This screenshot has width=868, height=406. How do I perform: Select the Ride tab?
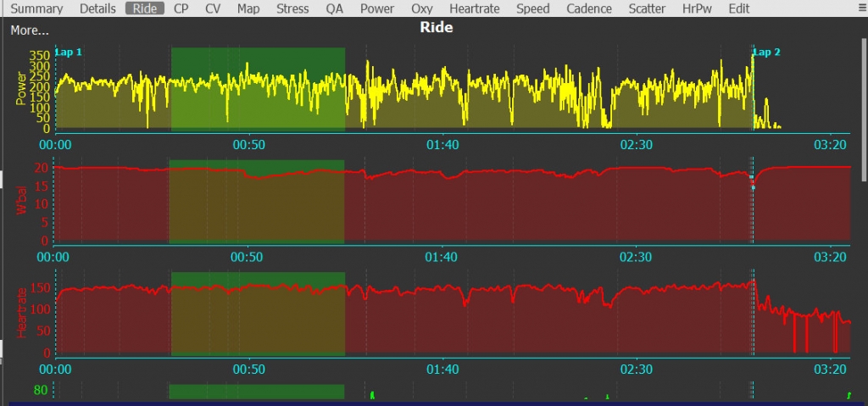(145, 8)
